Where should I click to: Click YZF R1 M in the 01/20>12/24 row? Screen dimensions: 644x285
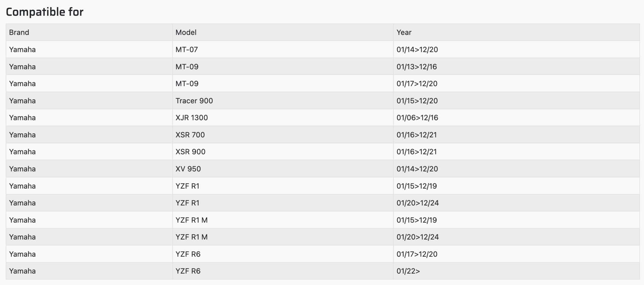192,237
